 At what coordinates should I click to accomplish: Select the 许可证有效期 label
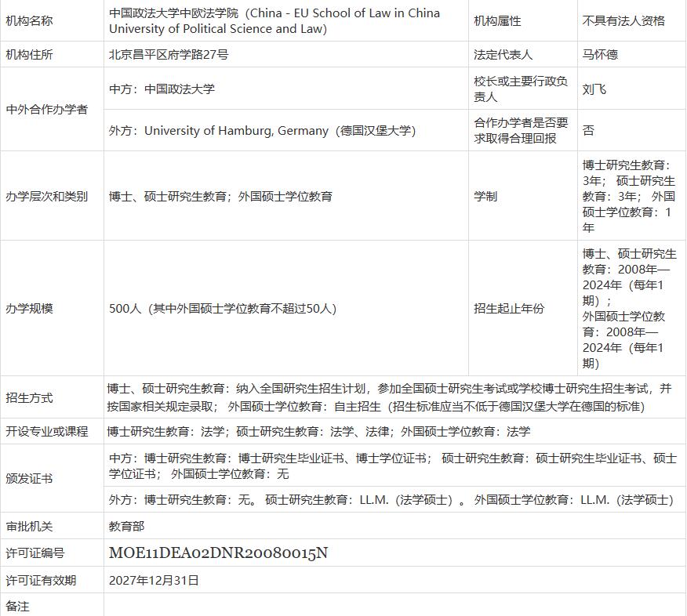tap(41, 580)
